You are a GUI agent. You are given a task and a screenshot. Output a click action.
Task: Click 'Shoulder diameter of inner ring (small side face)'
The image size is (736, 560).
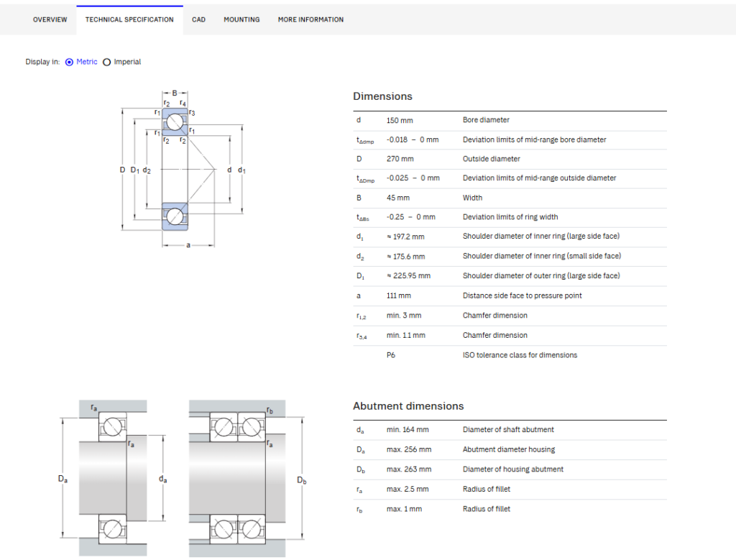[542, 257]
